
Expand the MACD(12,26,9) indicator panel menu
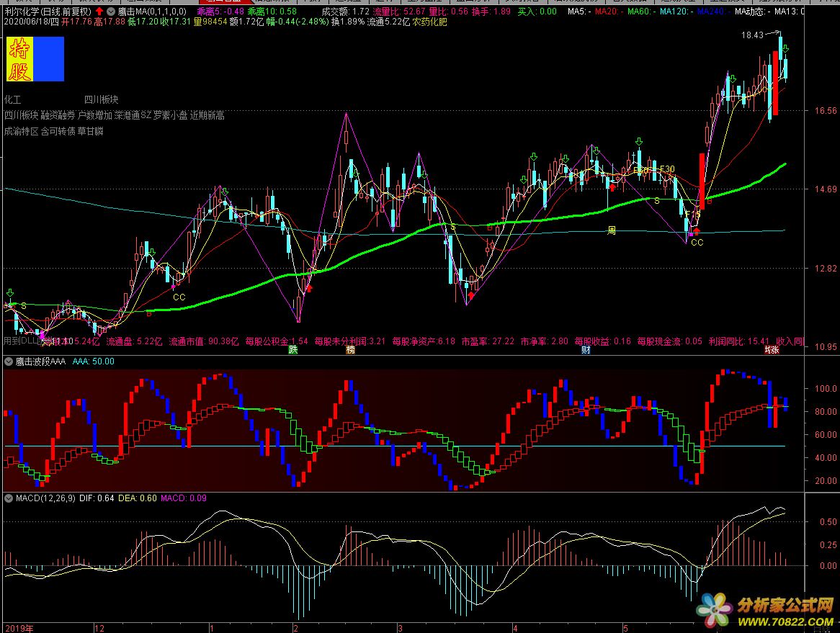[9, 498]
